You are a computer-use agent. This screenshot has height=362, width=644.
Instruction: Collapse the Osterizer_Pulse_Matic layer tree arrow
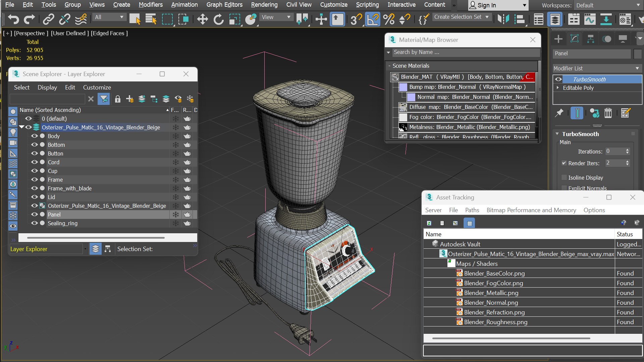click(x=22, y=127)
